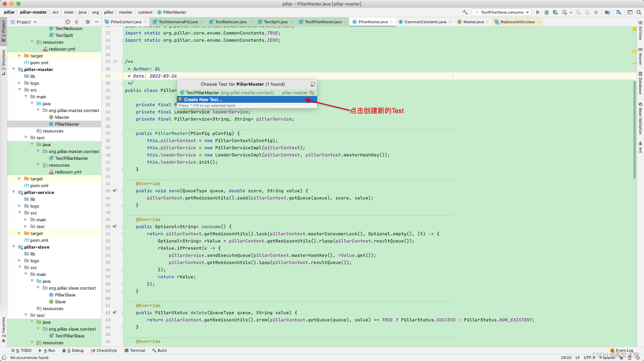This screenshot has height=361, width=644.
Task: Click the translate icon in toolbar
Action: [618, 12]
